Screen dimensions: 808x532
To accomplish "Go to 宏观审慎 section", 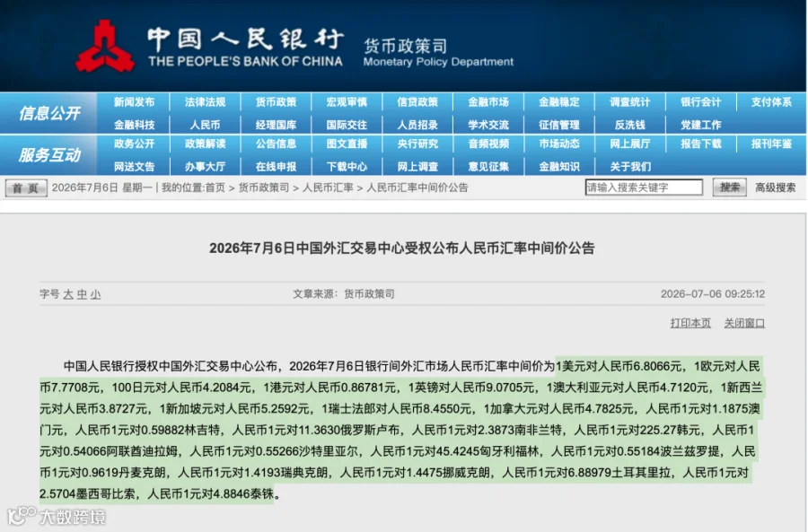I will tap(347, 102).
